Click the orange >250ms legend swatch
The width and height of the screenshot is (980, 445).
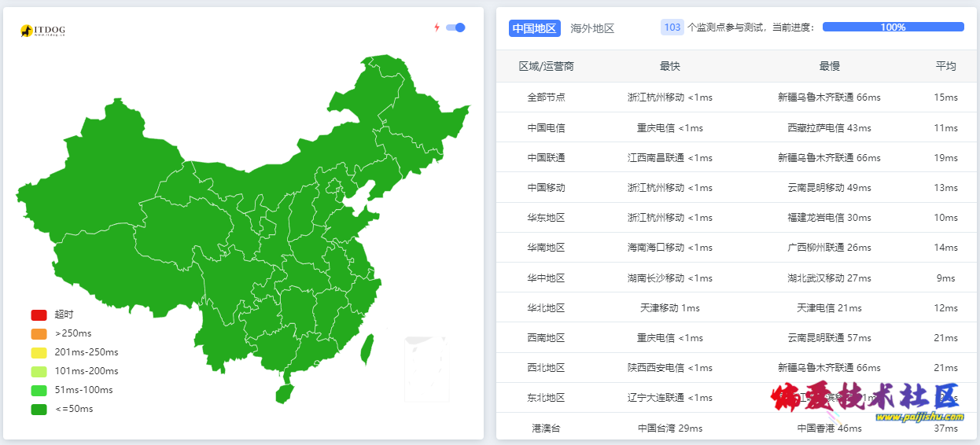pyautogui.click(x=39, y=333)
